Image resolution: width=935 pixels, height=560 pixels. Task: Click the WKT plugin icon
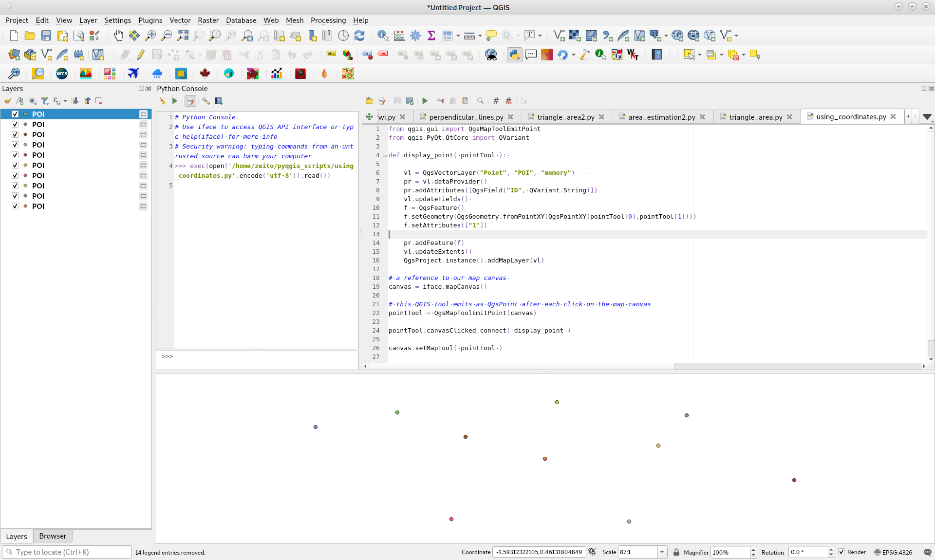click(x=633, y=55)
